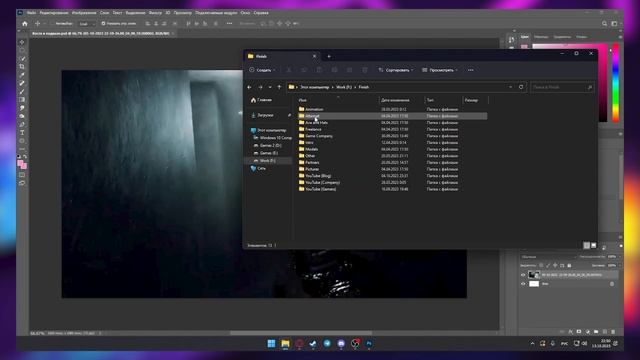Switch to Swatches panel tab
This screenshot has width=640, height=360.
(x=541, y=37)
